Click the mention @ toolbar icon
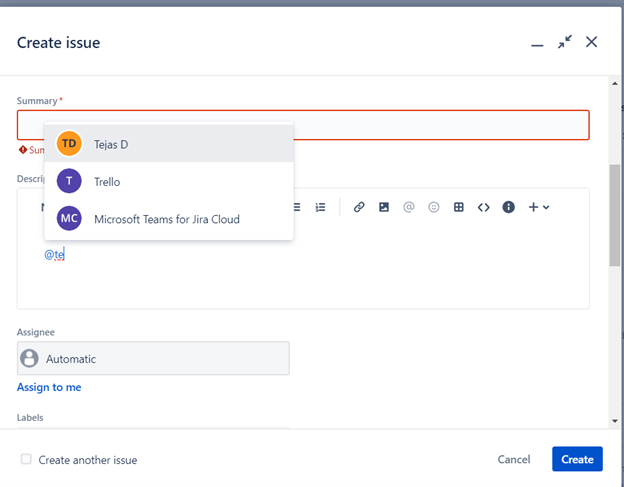Image resolution: width=624 pixels, height=487 pixels. [x=409, y=207]
